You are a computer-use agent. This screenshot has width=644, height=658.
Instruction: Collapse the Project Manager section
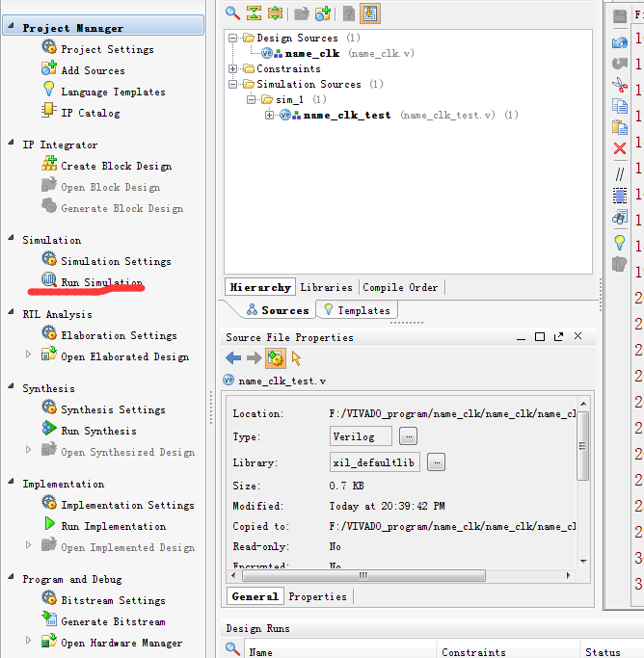tap(11, 26)
